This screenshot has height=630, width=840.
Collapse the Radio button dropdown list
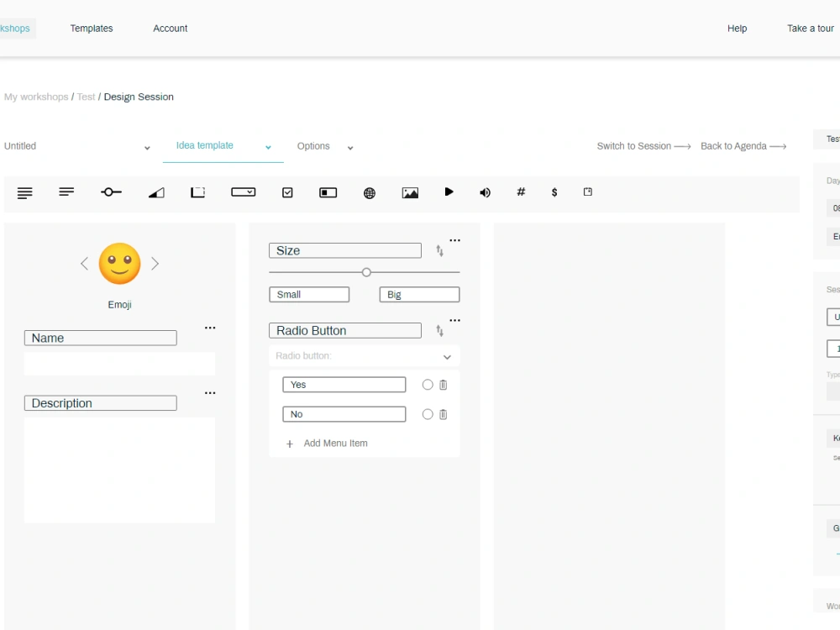pos(447,357)
